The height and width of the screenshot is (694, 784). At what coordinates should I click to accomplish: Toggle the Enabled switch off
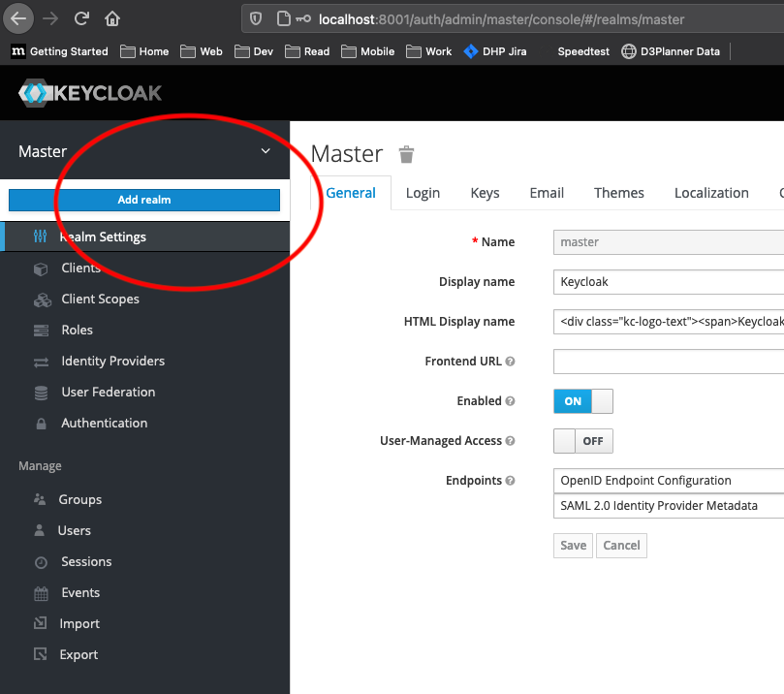click(x=583, y=401)
